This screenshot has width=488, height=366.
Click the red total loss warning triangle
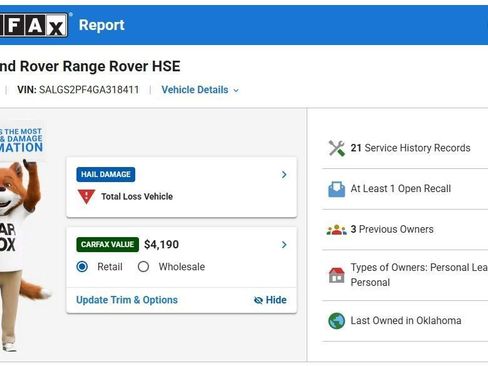click(x=86, y=197)
